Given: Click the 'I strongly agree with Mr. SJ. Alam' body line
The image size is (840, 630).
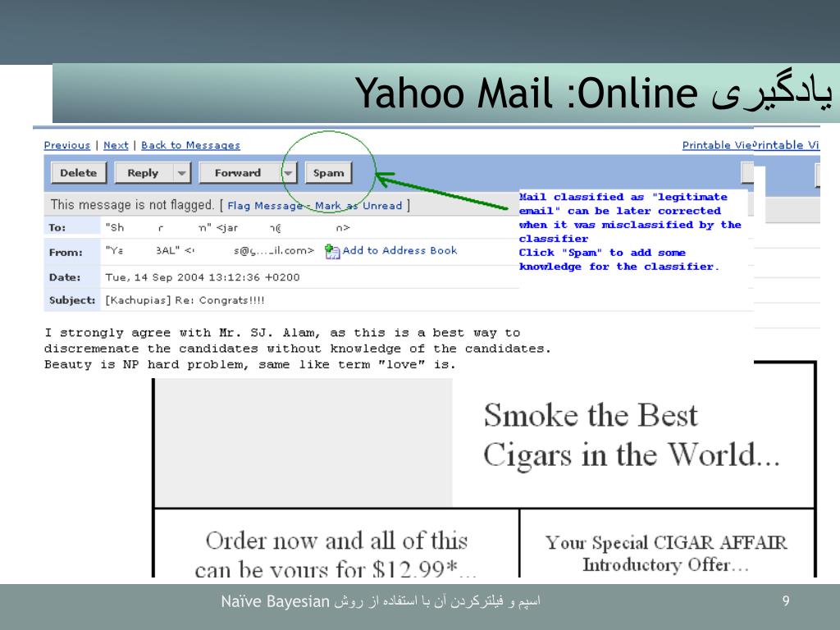Looking at the screenshot, I should (x=282, y=333).
